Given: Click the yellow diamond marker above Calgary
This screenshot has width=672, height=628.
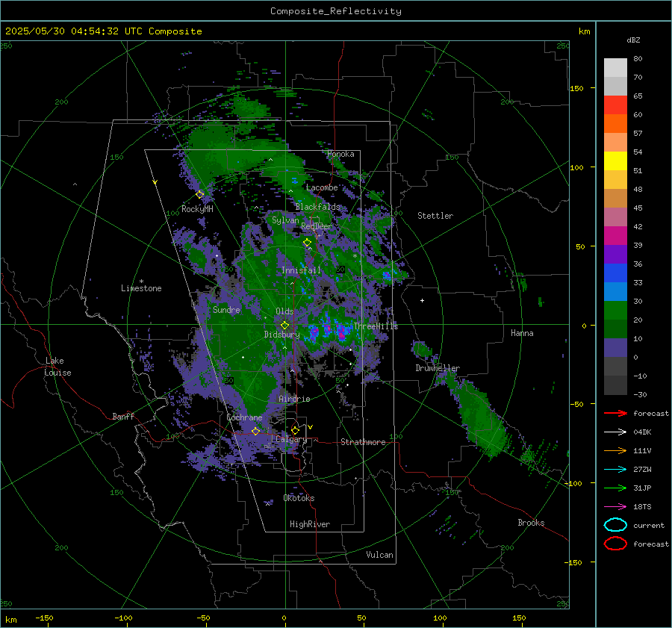Looking at the screenshot, I should pos(295,430).
